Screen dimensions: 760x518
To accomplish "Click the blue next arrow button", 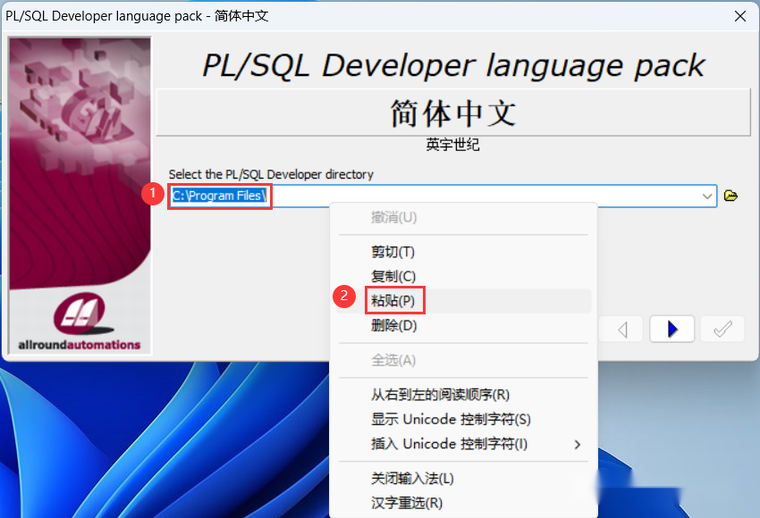I will coord(672,330).
